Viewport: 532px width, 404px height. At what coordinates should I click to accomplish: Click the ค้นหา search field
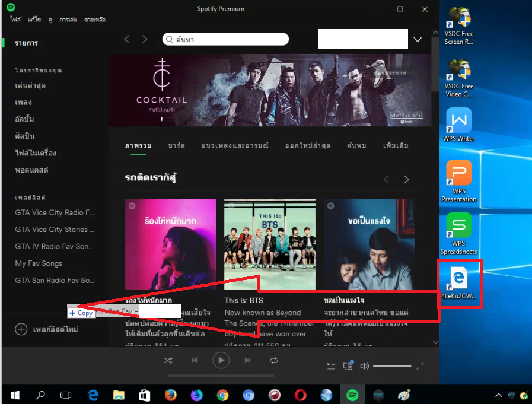[x=225, y=39]
